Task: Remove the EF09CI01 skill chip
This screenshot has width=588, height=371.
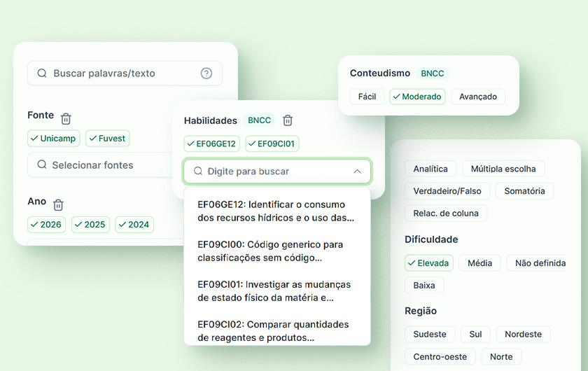Action: click(272, 143)
